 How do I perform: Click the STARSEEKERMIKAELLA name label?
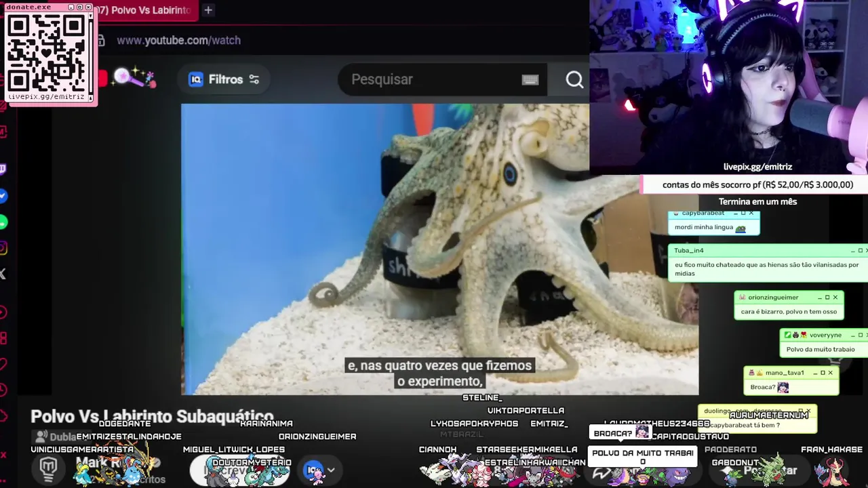point(527,449)
